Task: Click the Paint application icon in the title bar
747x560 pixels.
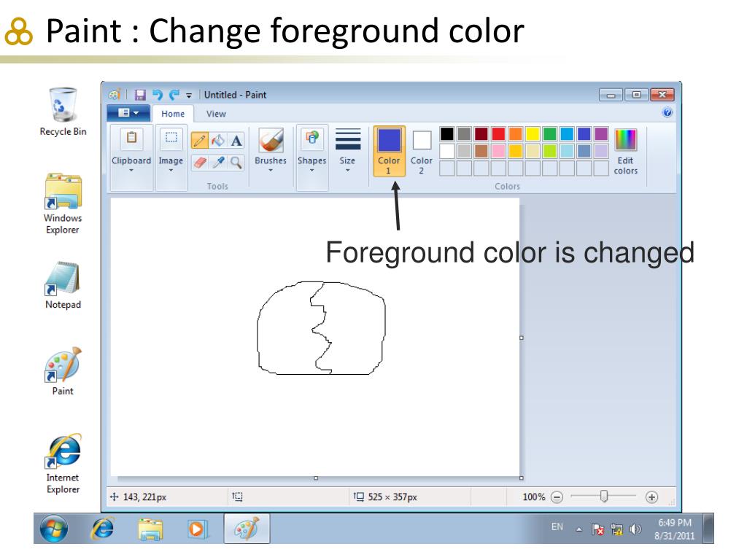Action: [115, 95]
